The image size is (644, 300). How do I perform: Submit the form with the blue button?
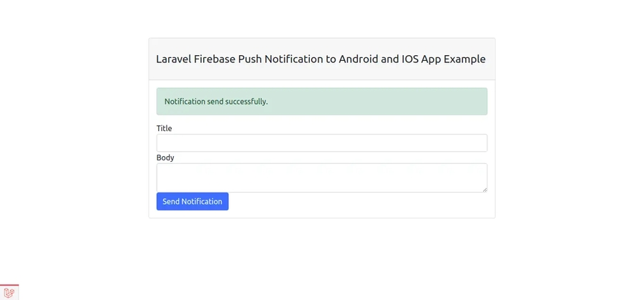pos(192,201)
